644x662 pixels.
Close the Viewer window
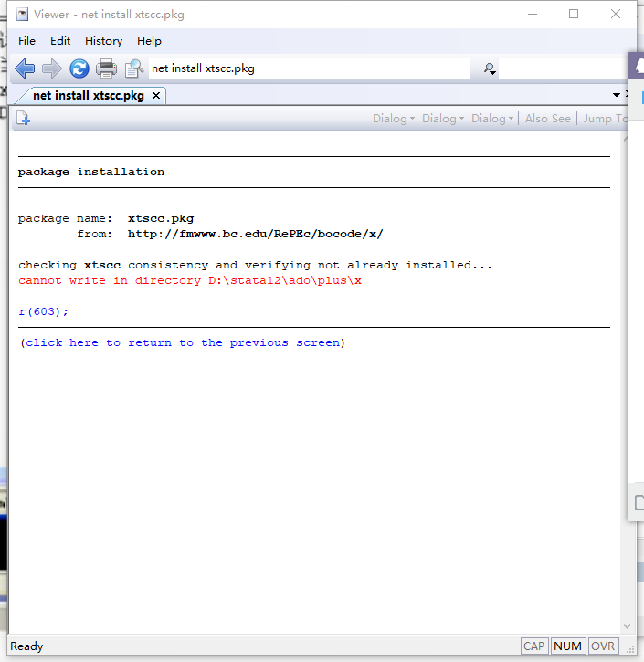pos(616,15)
